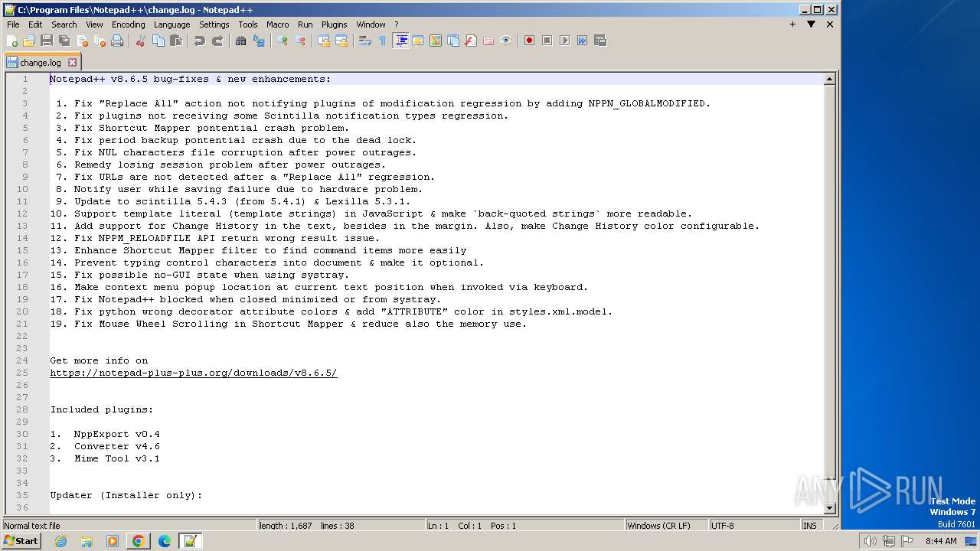Screen dimensions: 980x551
Task: Open the Settings menu
Action: coord(214,24)
